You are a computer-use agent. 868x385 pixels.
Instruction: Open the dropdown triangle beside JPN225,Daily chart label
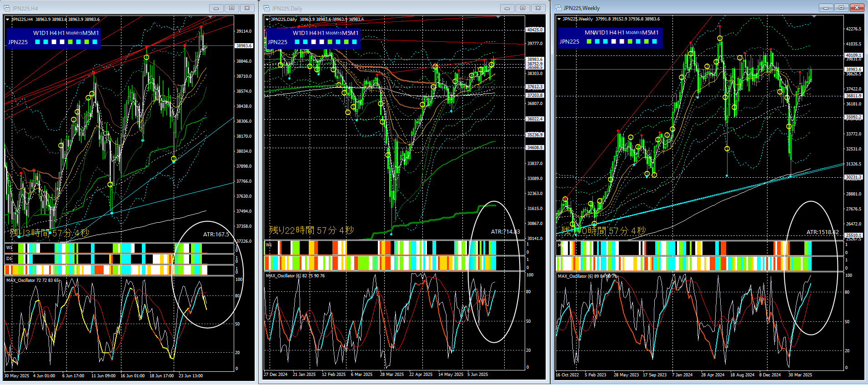[267, 19]
